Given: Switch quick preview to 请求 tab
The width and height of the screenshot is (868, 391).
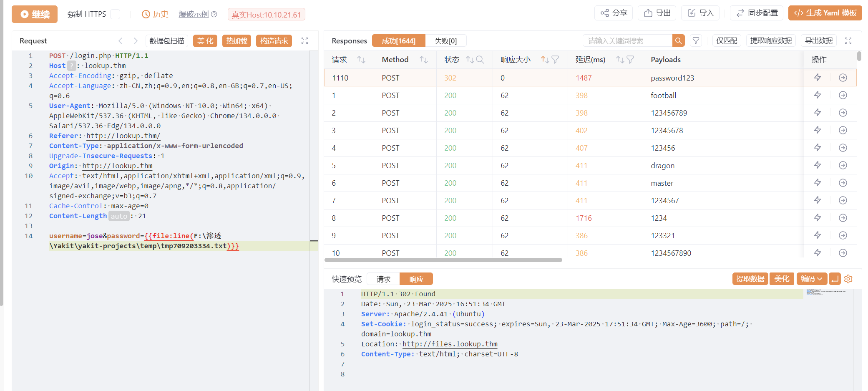Looking at the screenshot, I should (383, 279).
